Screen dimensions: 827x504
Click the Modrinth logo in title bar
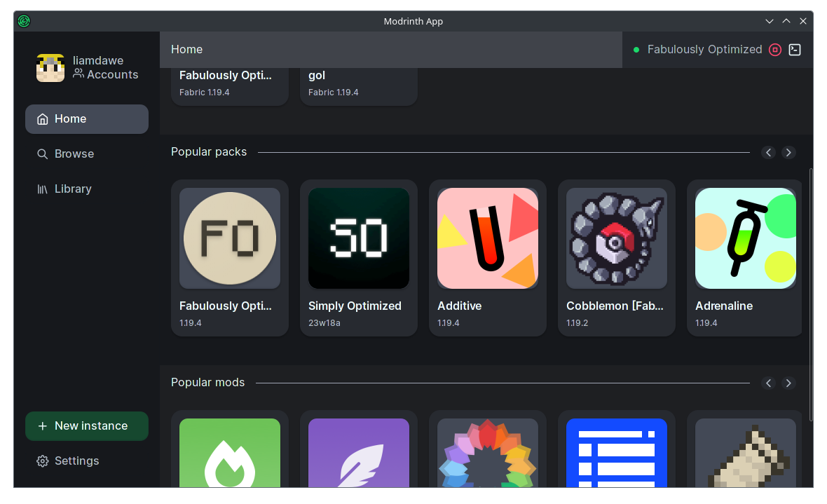pyautogui.click(x=24, y=21)
